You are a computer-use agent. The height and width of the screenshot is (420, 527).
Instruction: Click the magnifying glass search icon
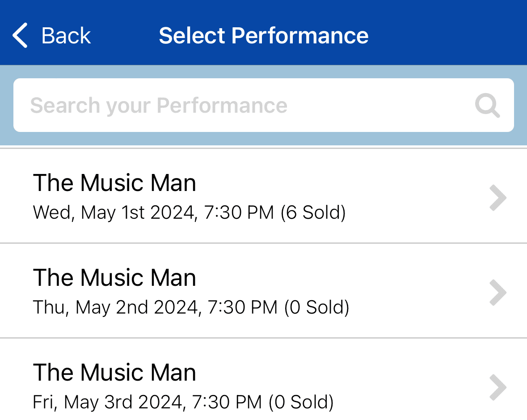click(x=487, y=106)
